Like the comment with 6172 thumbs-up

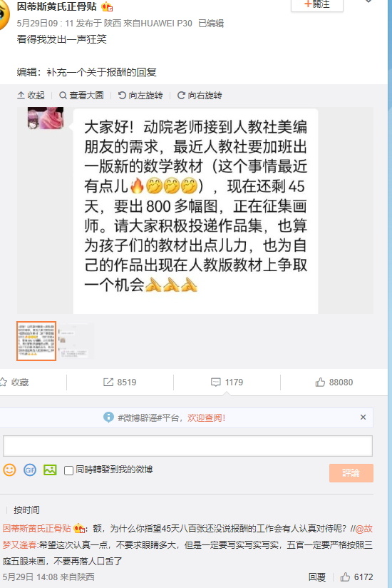[x=356, y=577]
